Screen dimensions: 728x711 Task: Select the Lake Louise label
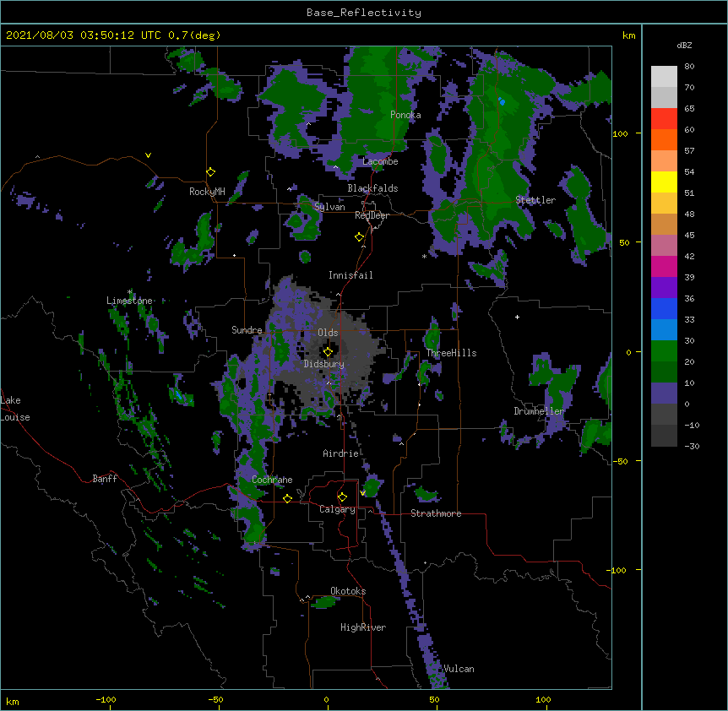pyautogui.click(x=15, y=409)
